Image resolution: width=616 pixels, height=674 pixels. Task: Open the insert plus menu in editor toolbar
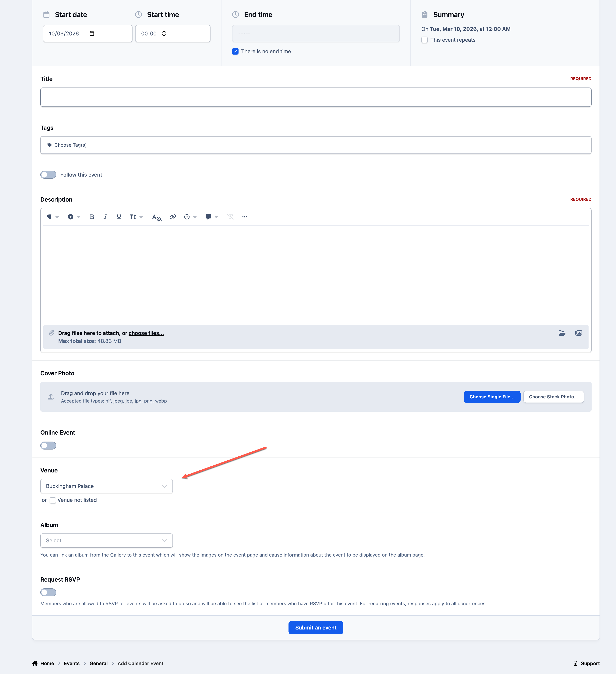(x=74, y=217)
